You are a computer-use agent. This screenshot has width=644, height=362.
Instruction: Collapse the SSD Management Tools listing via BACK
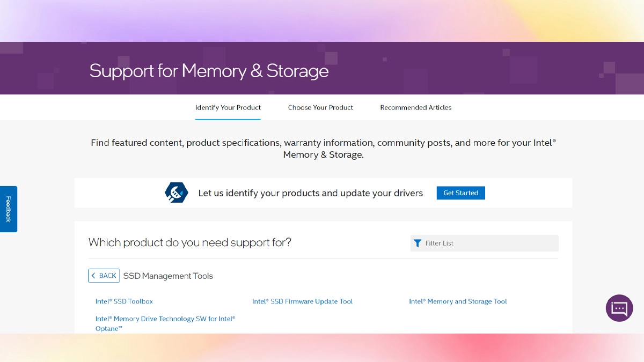[x=104, y=275]
